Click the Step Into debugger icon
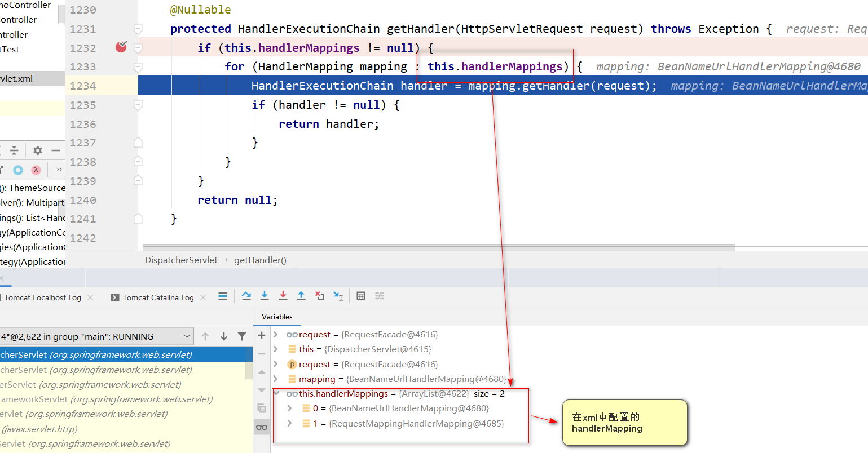Image resolution: width=868 pixels, height=453 pixels. (x=264, y=296)
